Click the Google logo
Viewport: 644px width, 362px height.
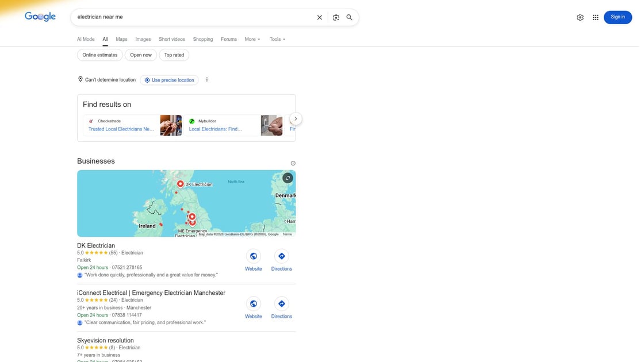(x=40, y=17)
